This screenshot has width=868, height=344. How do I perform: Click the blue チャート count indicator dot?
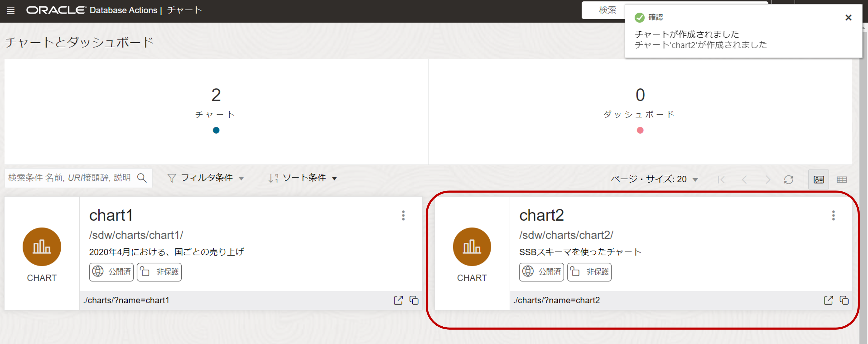(216, 130)
